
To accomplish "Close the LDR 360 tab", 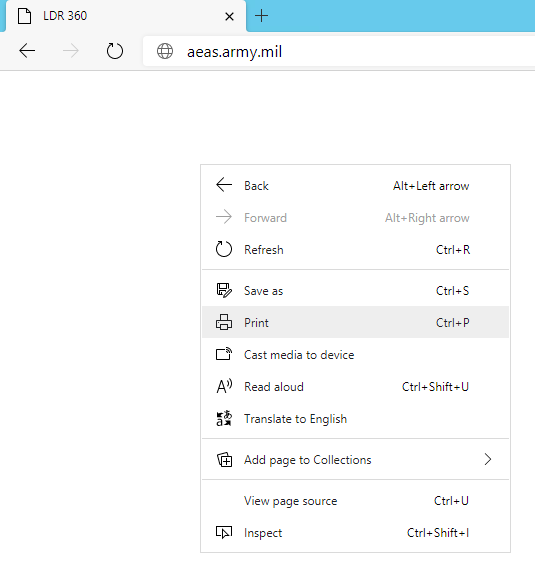I will 229,16.
